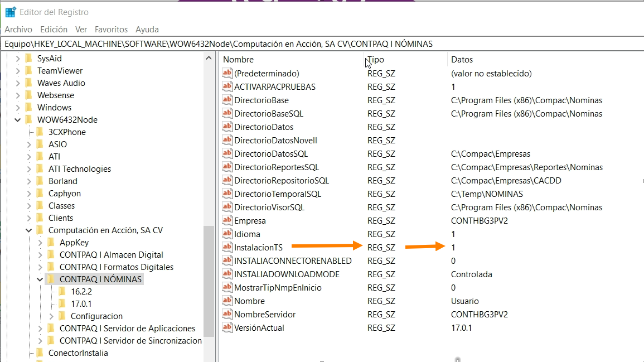644x362 pixels.
Task: Select the CONTPAQ I Formatos Digitales key
Action: [x=116, y=267]
